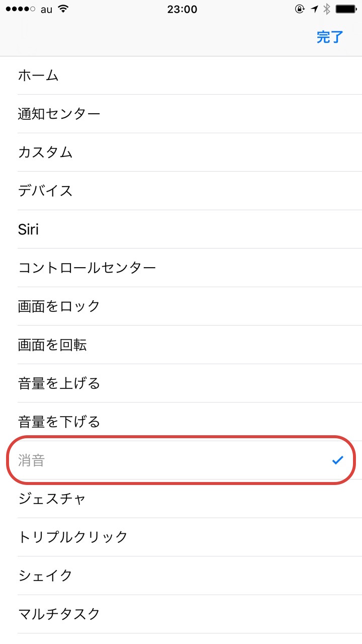362x644 pixels.
Task: Pick the シェイク option
Action: pyautogui.click(x=45, y=576)
